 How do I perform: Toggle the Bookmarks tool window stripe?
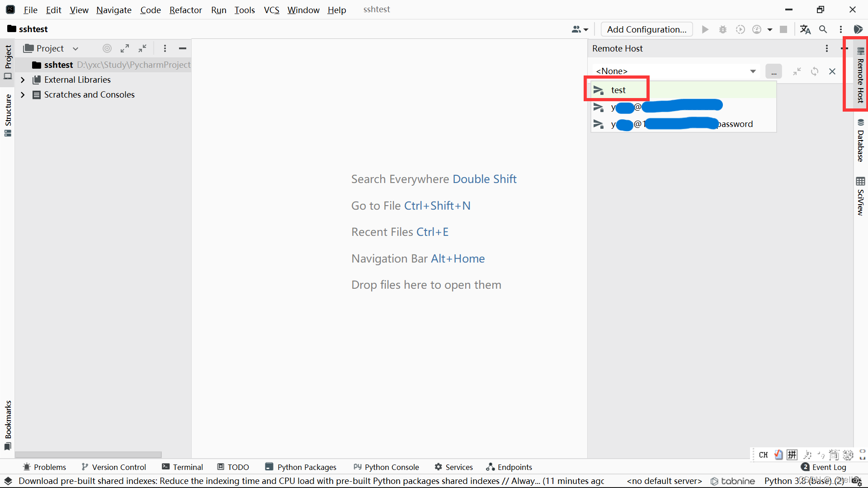coord(8,425)
